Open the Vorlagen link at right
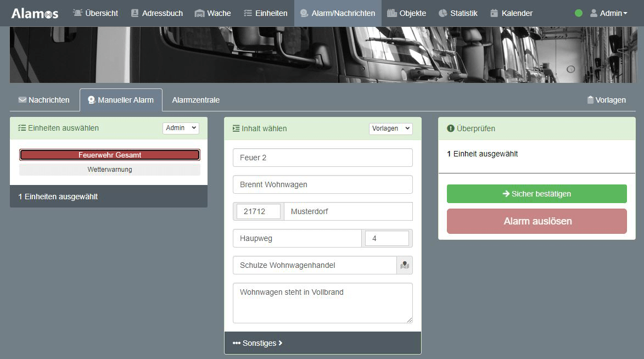 [x=607, y=100]
